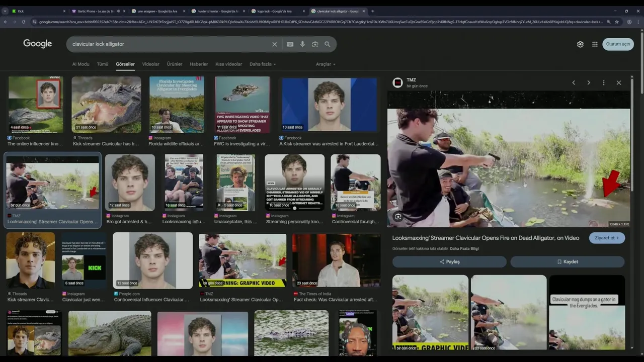Open three-dot options in preview panel
Image resolution: width=644 pixels, height=362 pixels.
(604, 82)
